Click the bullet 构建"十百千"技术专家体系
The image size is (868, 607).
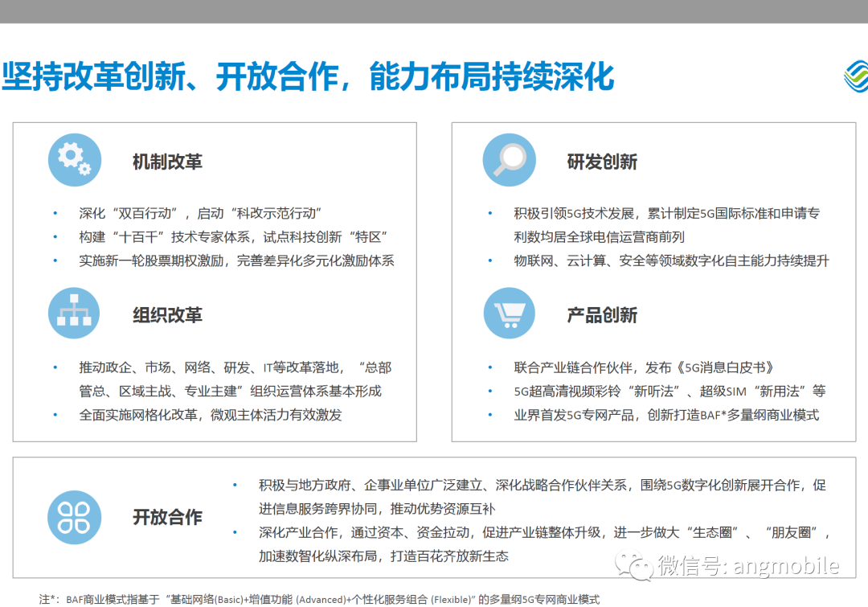tap(233, 237)
